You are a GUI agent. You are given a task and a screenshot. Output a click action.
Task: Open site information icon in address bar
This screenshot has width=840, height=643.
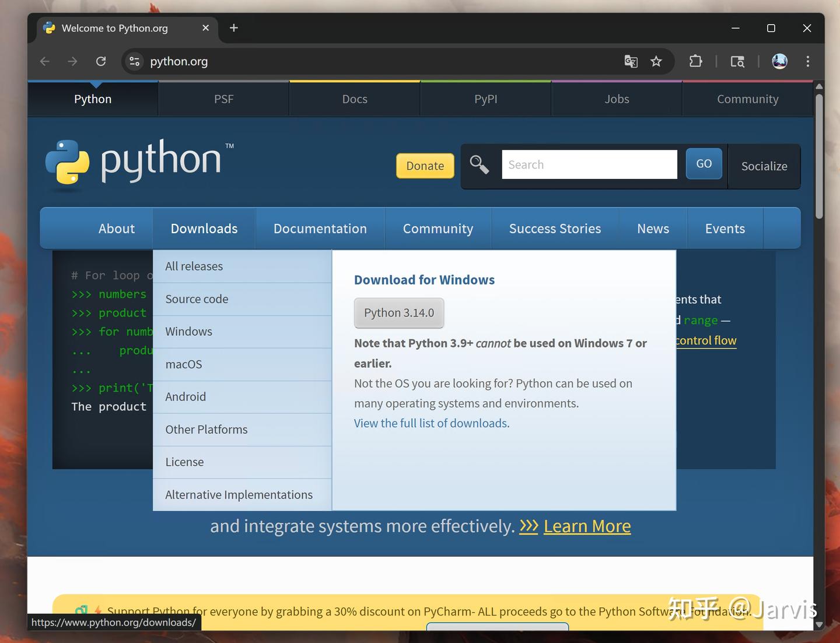(x=134, y=61)
